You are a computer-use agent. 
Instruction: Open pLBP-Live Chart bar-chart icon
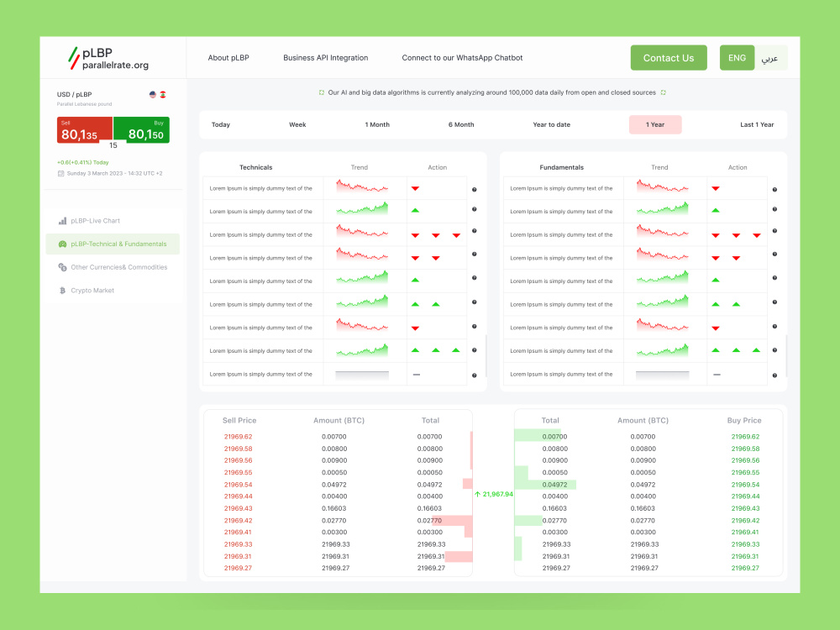63,221
